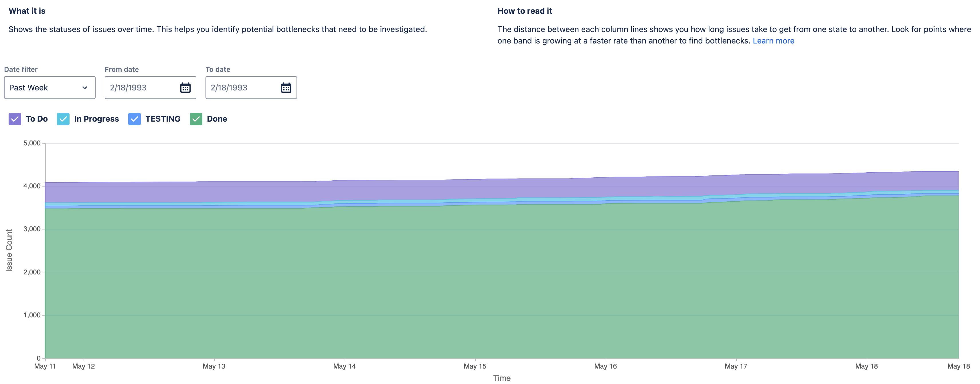Expand the Past Week date filter dropdown
Viewport: 980px width, 384px height.
50,88
